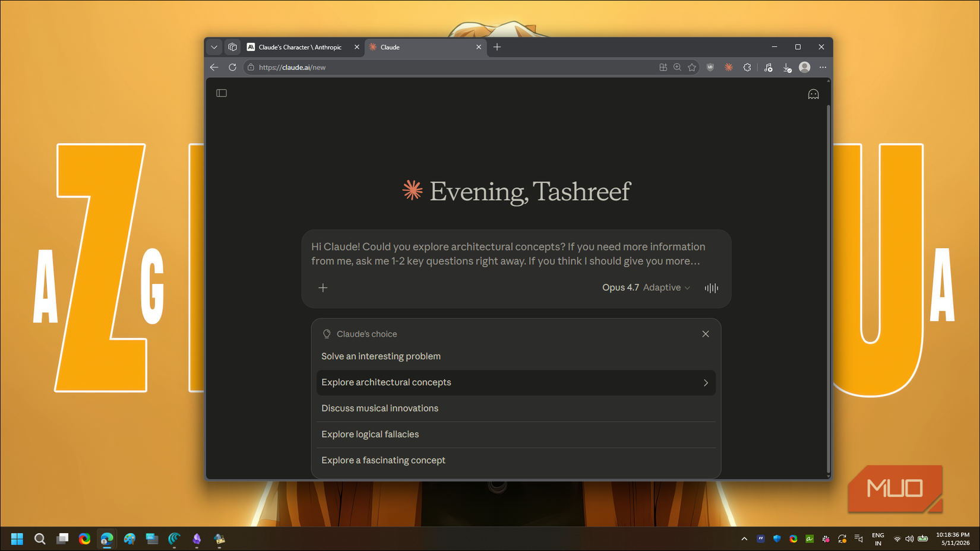Open the Slack tray icon

pos(826,539)
